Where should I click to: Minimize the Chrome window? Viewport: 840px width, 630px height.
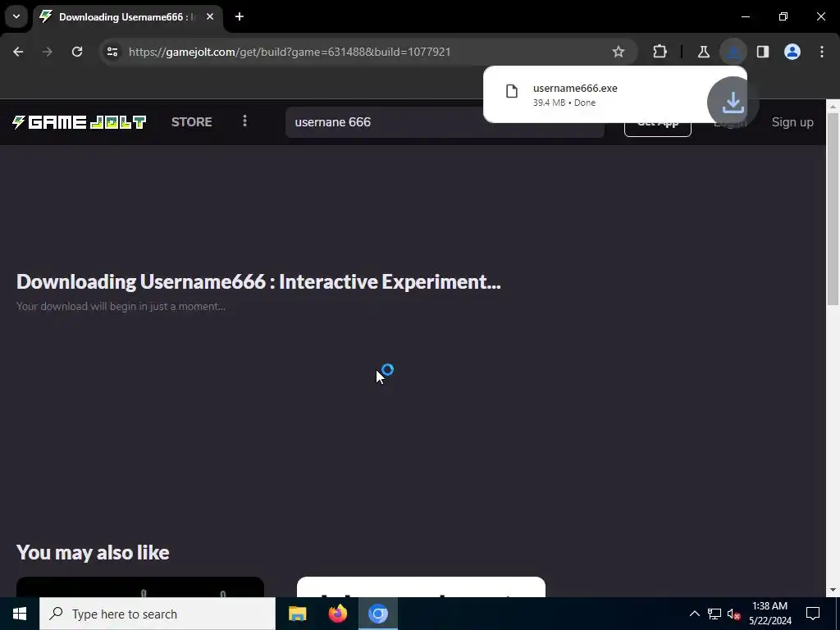point(746,16)
